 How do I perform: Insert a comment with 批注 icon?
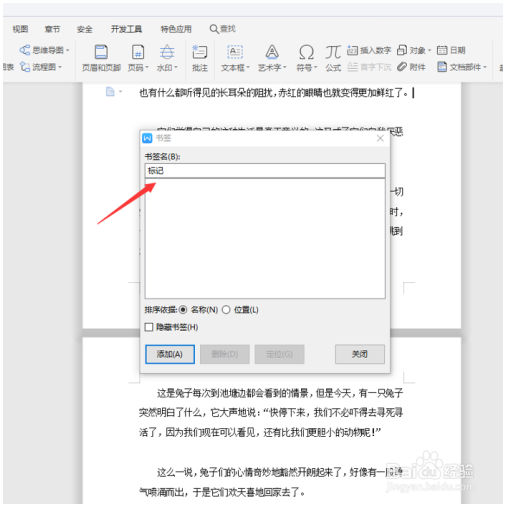(x=200, y=52)
